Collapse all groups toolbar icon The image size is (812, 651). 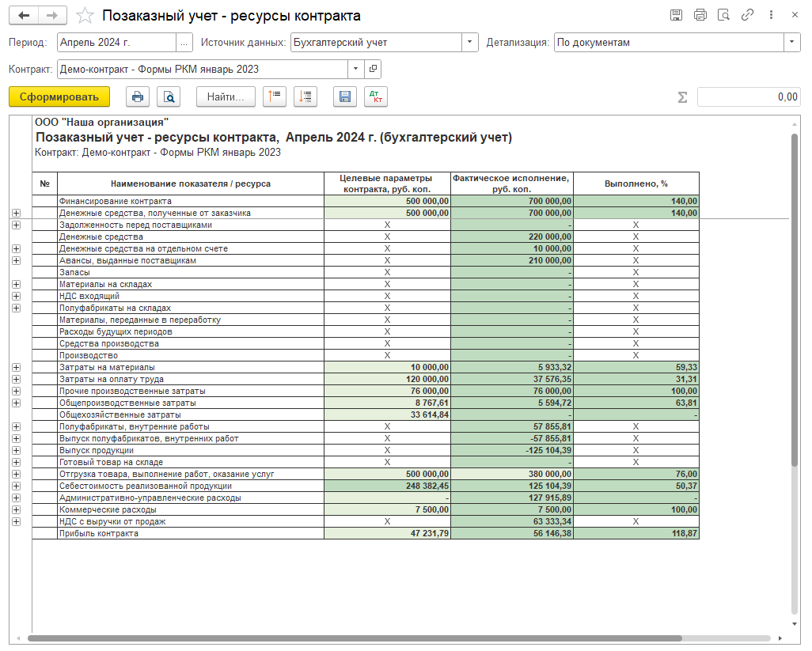pos(275,97)
